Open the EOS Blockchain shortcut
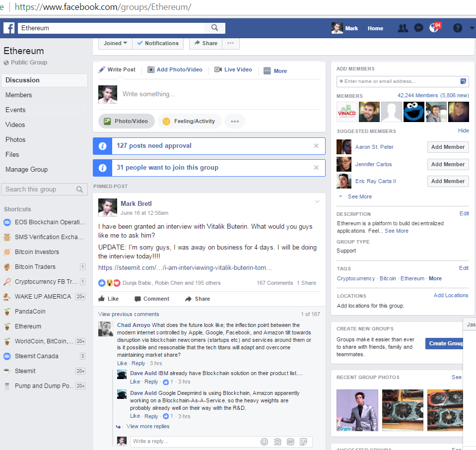This screenshot has height=450, width=476. pos(45,222)
